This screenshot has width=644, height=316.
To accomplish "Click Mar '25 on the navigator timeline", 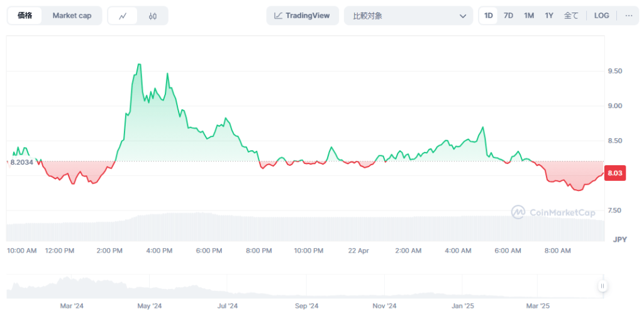I will point(537,306).
